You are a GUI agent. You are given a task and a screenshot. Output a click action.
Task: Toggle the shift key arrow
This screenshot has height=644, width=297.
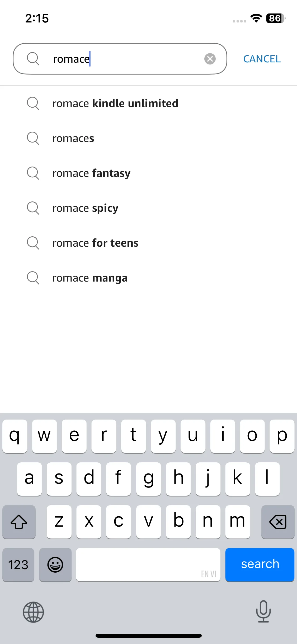point(19,522)
